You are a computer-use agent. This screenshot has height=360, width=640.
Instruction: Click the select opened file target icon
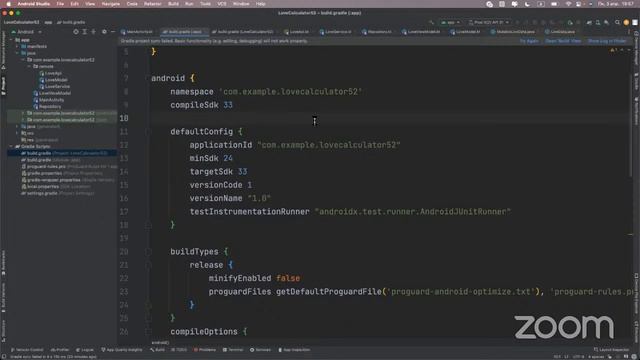[x=76, y=31]
